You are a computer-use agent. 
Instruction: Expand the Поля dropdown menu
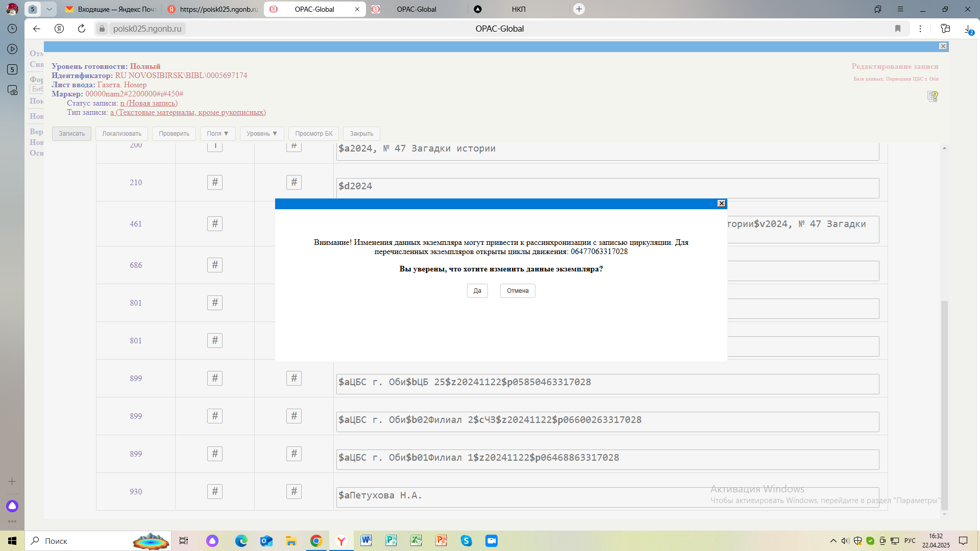[x=217, y=134]
